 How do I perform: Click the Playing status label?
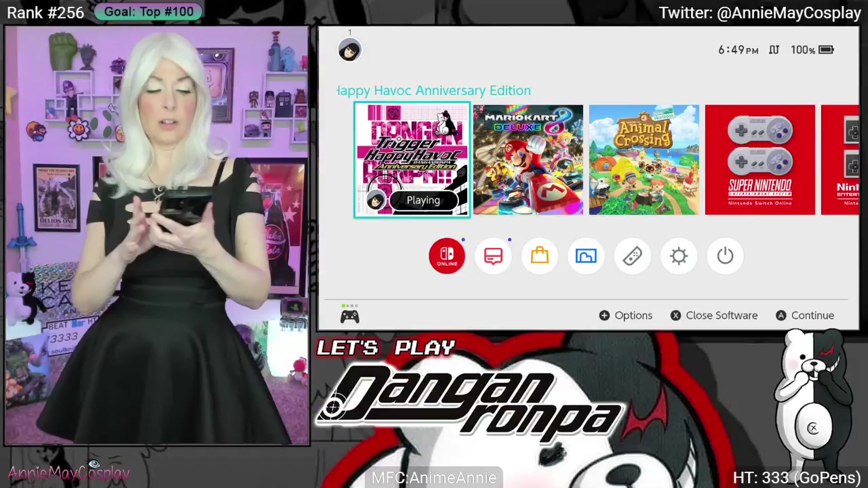coord(423,200)
